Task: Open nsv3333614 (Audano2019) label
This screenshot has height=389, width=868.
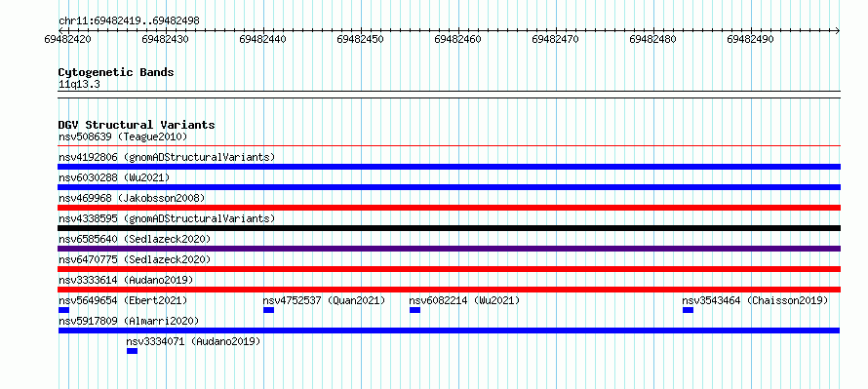Action: [x=126, y=280]
